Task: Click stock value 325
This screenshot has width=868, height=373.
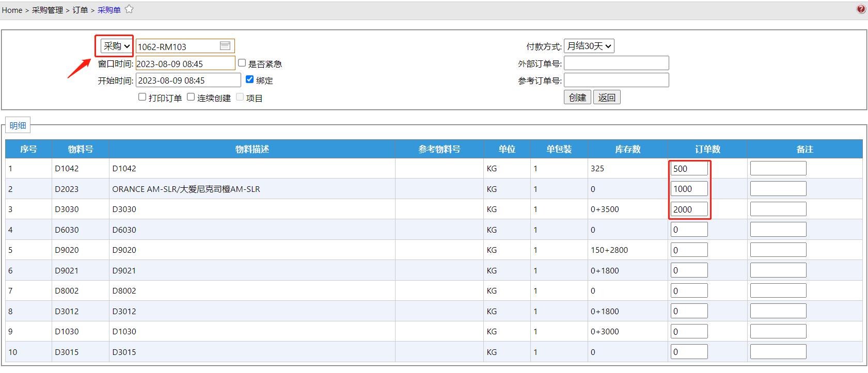Action: 597,168
